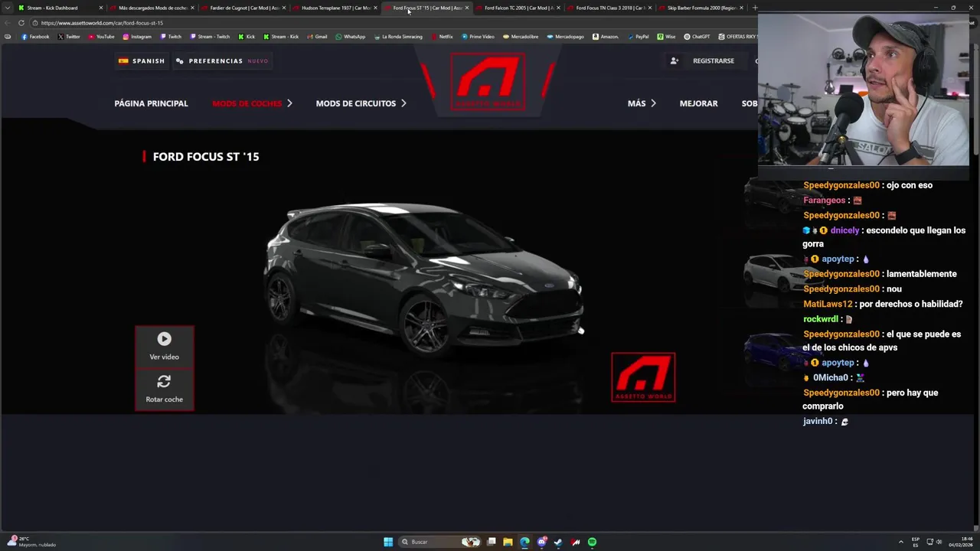980x551 pixels.
Task: Open the Gmail bookmark
Action: (317, 37)
